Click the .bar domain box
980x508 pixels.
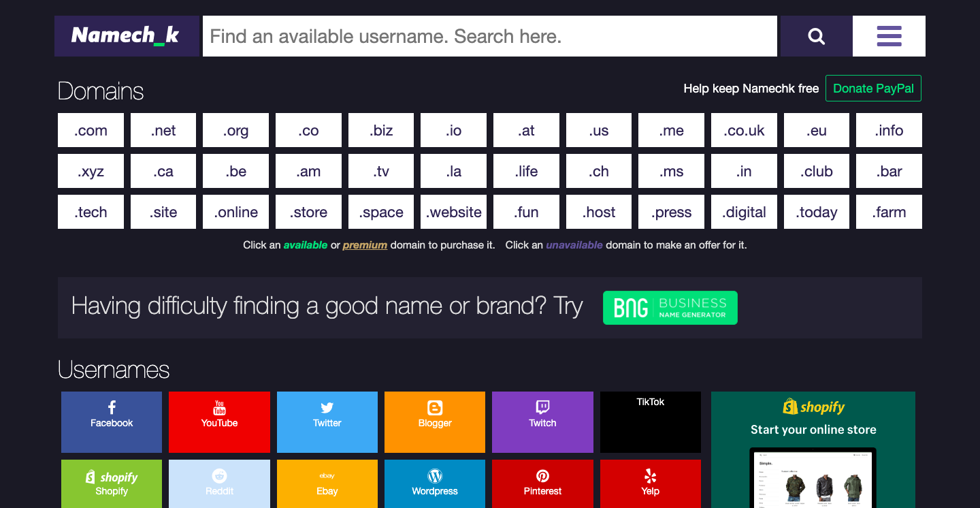889,171
